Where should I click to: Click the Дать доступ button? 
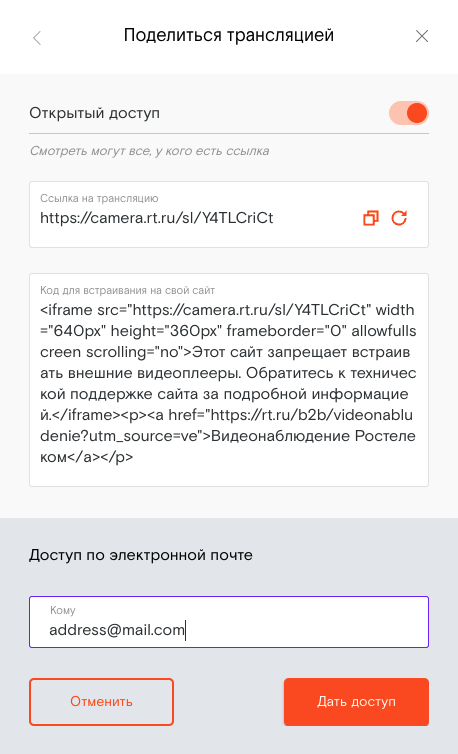[x=356, y=702]
